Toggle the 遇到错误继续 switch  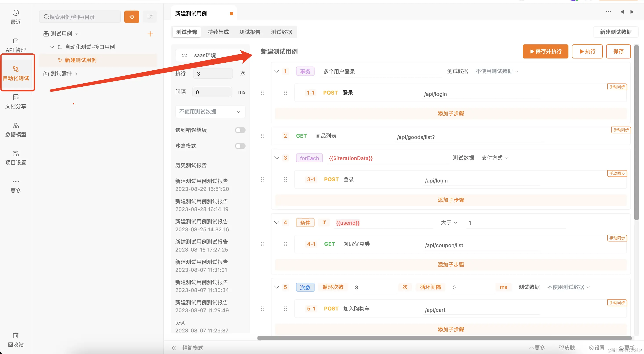(x=240, y=130)
